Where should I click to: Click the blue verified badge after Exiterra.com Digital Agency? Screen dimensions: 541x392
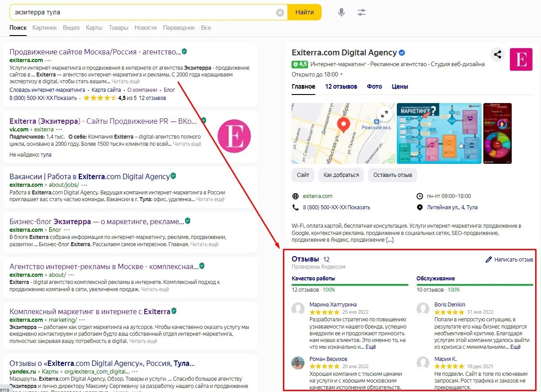tap(402, 53)
